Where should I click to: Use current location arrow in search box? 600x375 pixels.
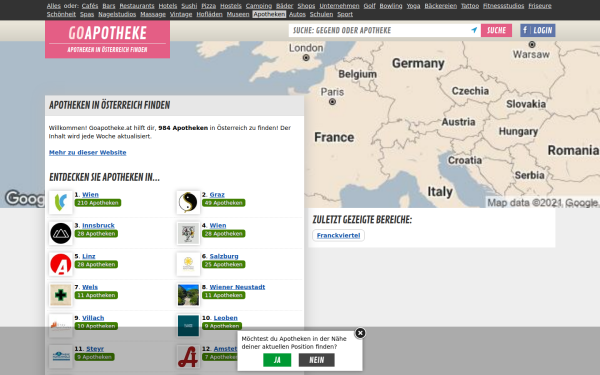coord(474,30)
